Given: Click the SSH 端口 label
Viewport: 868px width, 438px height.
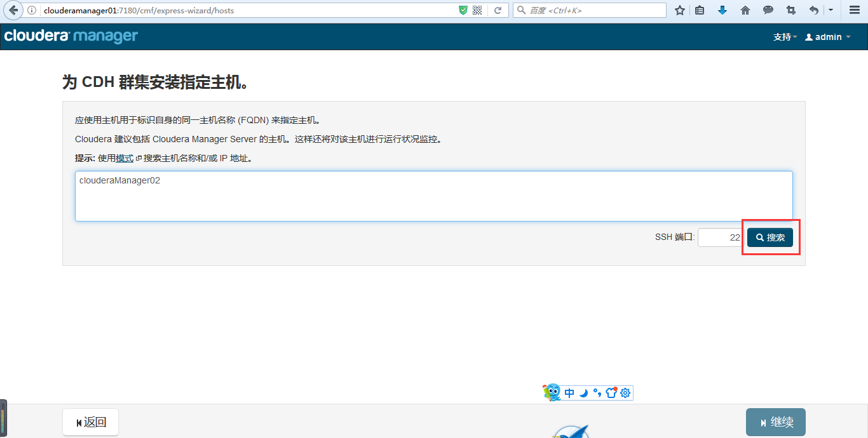Looking at the screenshot, I should [x=675, y=237].
